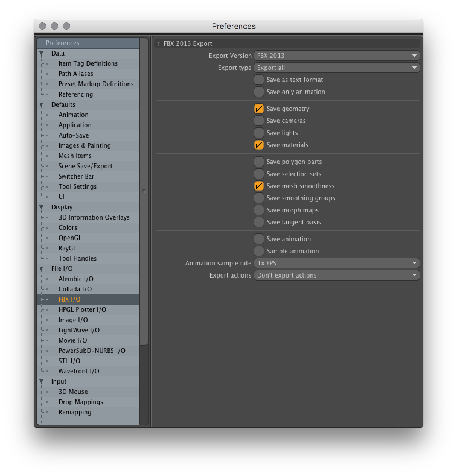This screenshot has width=457, height=476.
Task: Select RayGL preferences
Action: [88, 248]
